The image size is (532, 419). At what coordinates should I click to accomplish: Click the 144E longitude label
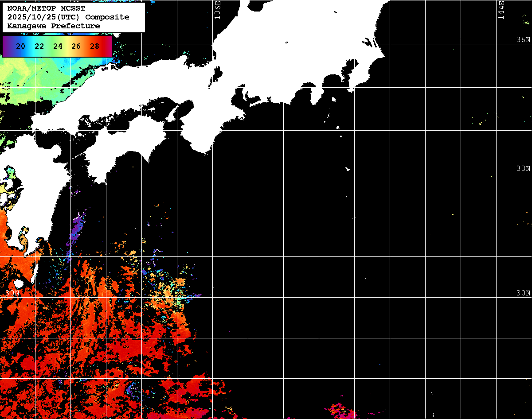tap(501, 10)
